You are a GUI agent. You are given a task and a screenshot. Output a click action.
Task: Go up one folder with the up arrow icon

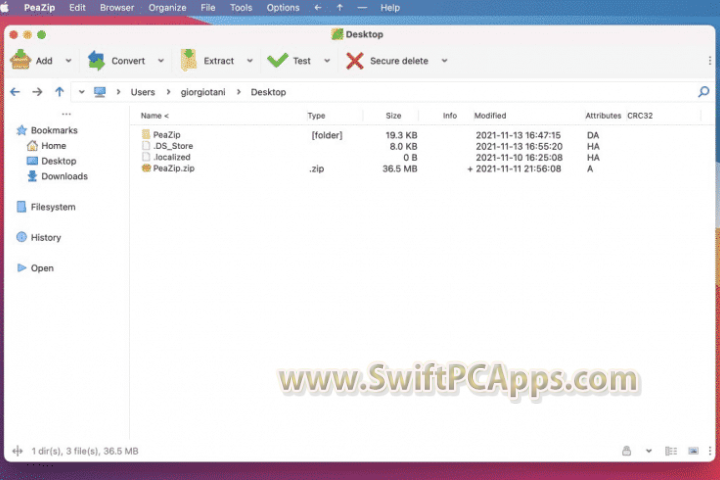point(59,92)
